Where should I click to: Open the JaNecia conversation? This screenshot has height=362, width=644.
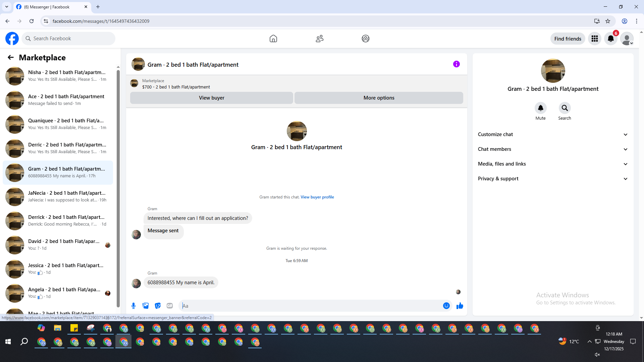pyautogui.click(x=58, y=197)
